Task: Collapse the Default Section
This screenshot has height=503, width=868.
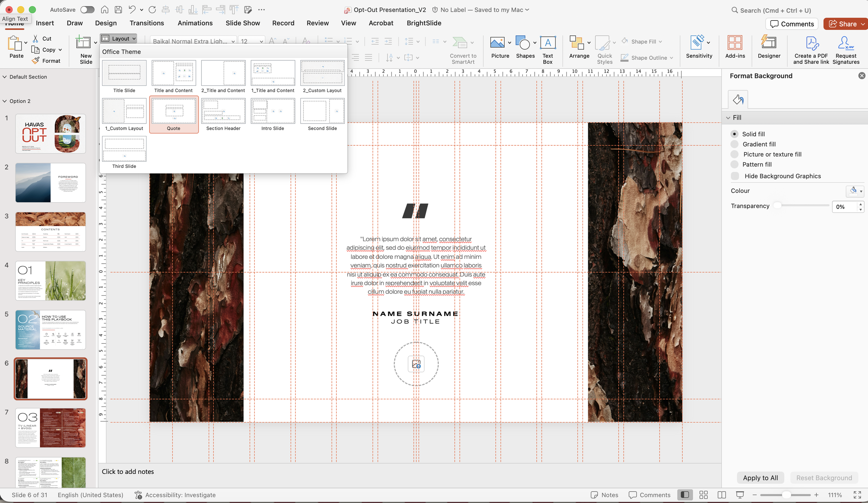Action: pyautogui.click(x=5, y=77)
